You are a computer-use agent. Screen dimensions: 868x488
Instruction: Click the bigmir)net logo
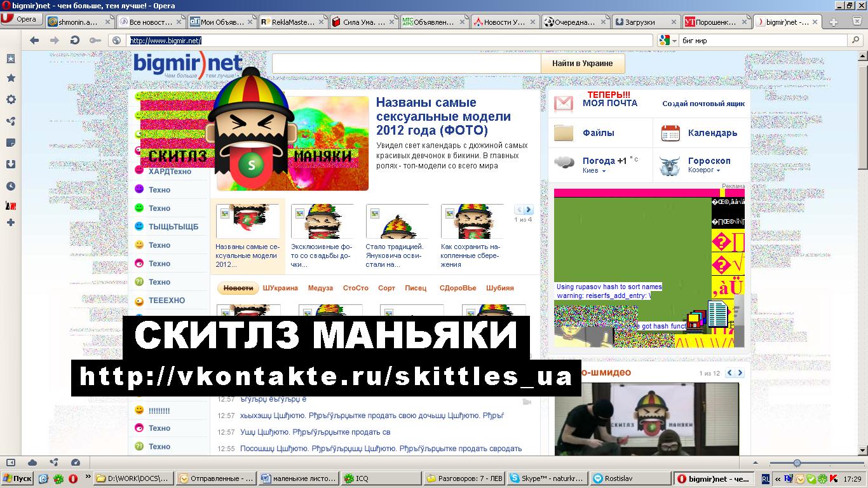point(187,65)
